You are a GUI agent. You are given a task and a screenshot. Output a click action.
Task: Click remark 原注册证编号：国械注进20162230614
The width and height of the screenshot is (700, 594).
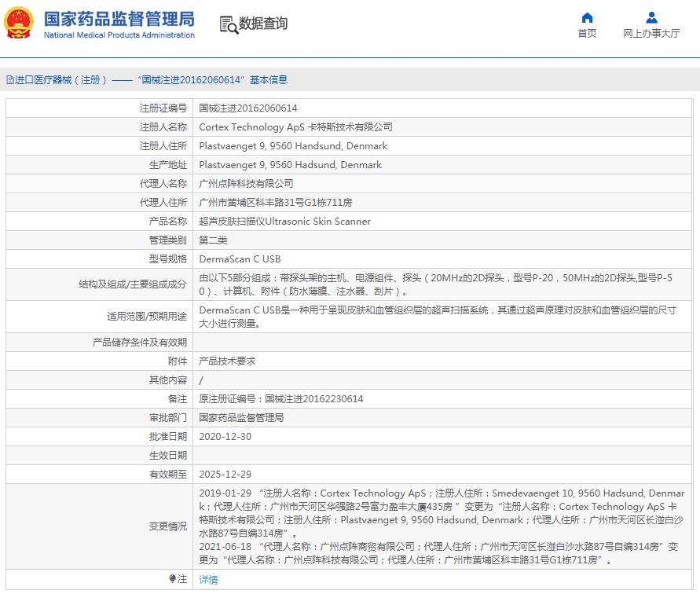[281, 399]
